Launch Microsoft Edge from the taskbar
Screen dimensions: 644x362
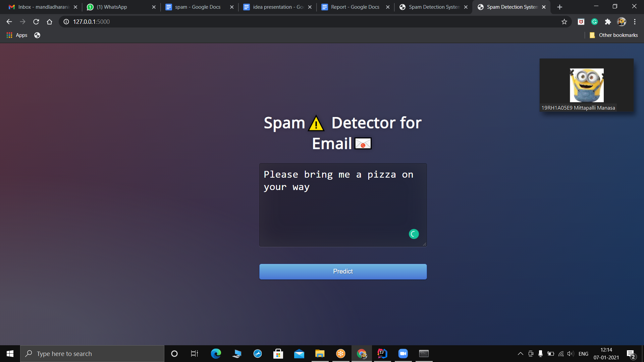[216, 354]
